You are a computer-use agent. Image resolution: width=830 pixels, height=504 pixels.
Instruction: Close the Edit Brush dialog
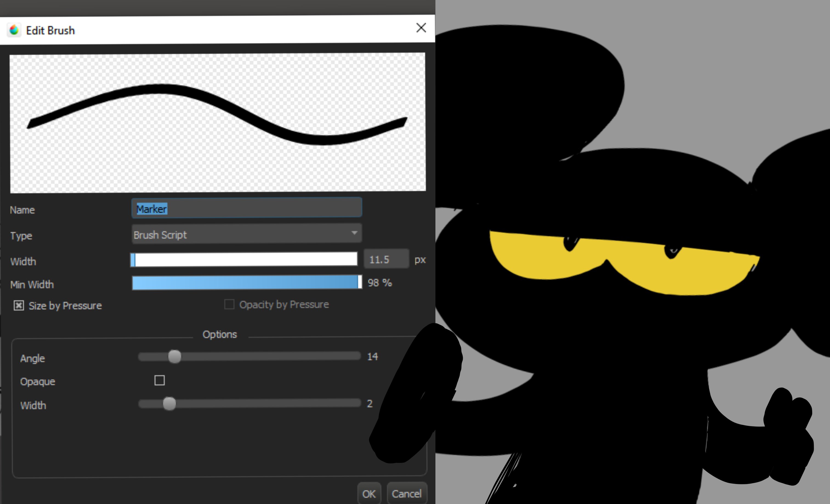[421, 28]
